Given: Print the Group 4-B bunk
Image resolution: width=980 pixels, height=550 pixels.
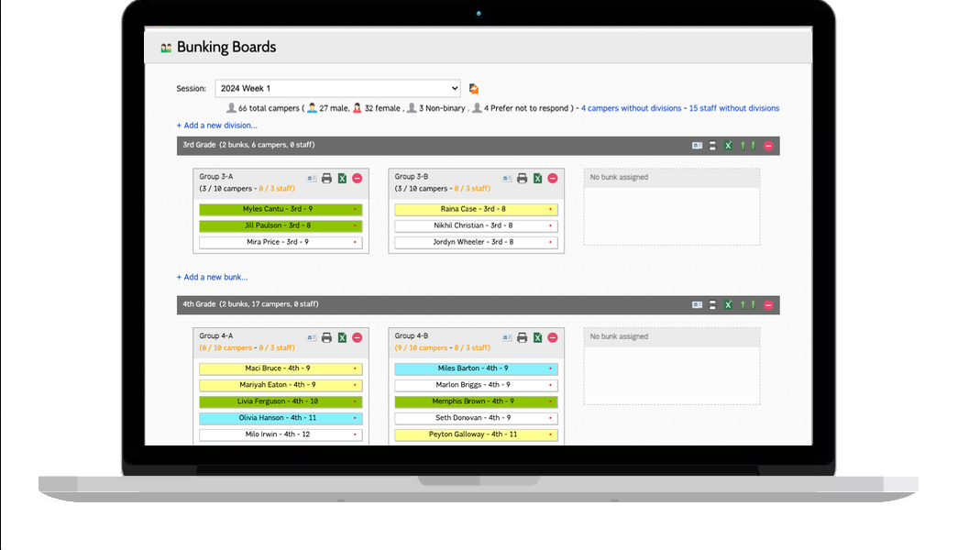Looking at the screenshot, I should (x=522, y=338).
